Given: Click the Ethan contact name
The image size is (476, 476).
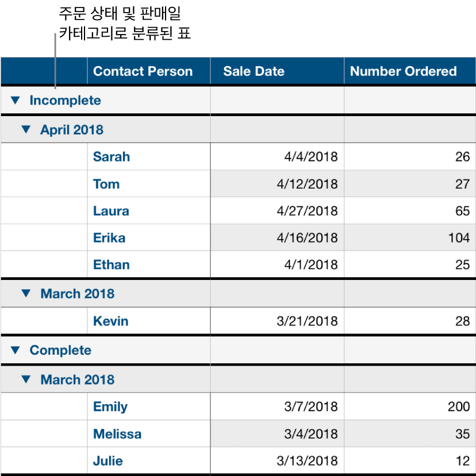Looking at the screenshot, I should (111, 264).
